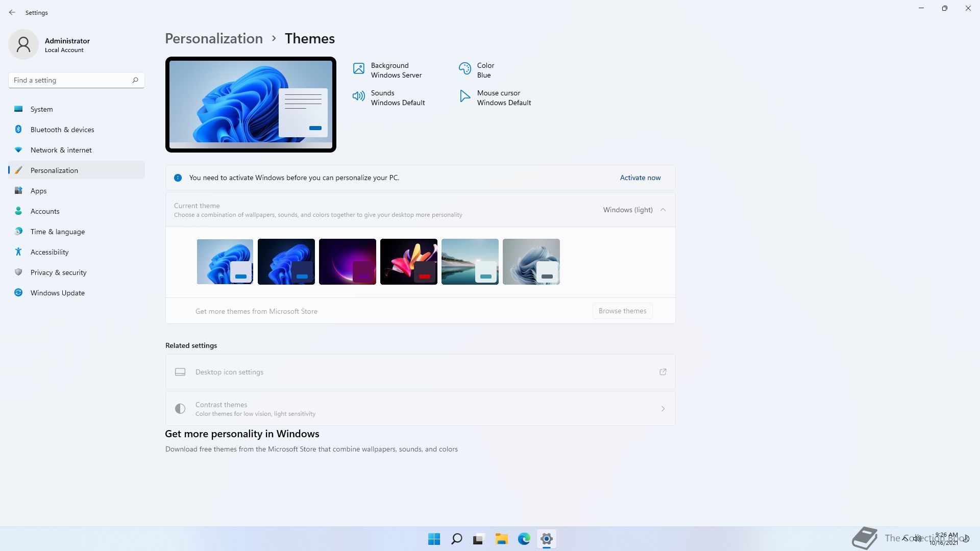Open Mouse cursor Windows Default option

[x=495, y=98]
